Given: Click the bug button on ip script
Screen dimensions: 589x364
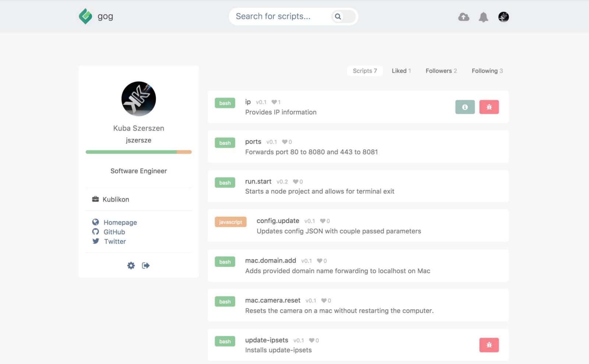Looking at the screenshot, I should (489, 107).
